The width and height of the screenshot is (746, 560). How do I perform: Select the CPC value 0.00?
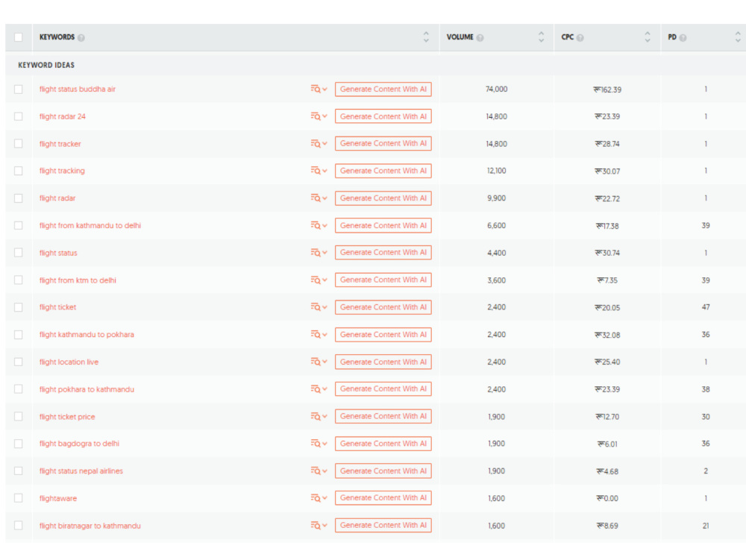click(x=607, y=499)
